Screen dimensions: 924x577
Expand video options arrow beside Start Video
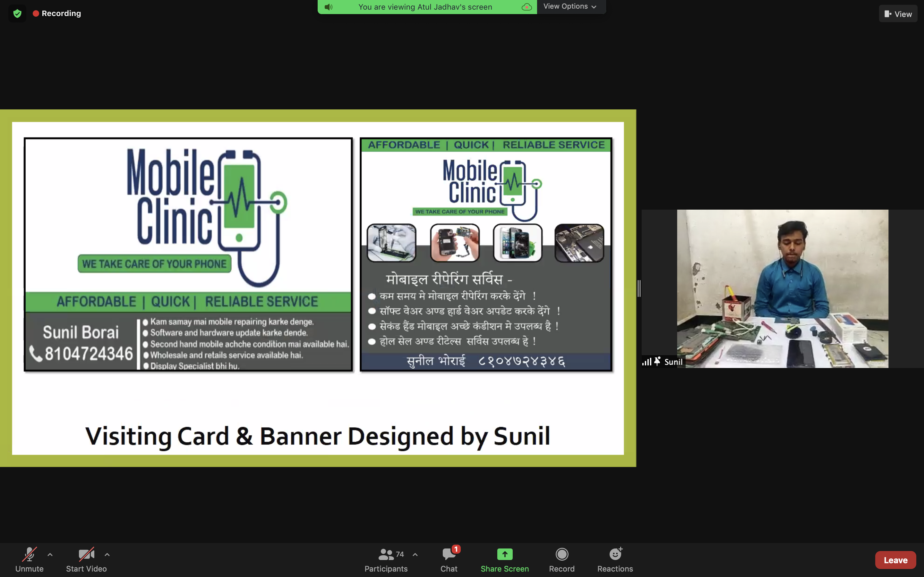[107, 555]
